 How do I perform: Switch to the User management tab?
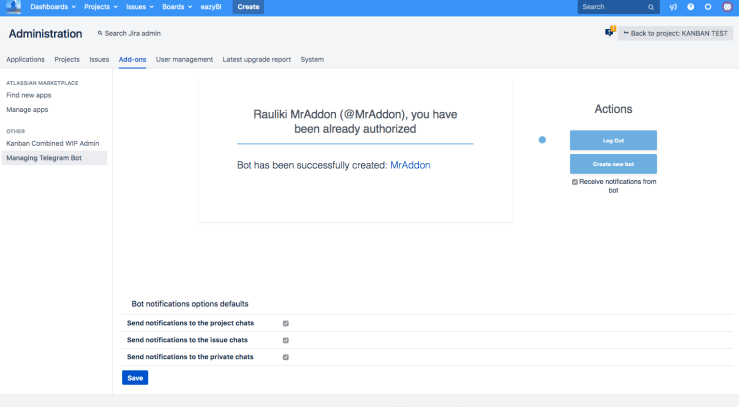point(184,59)
